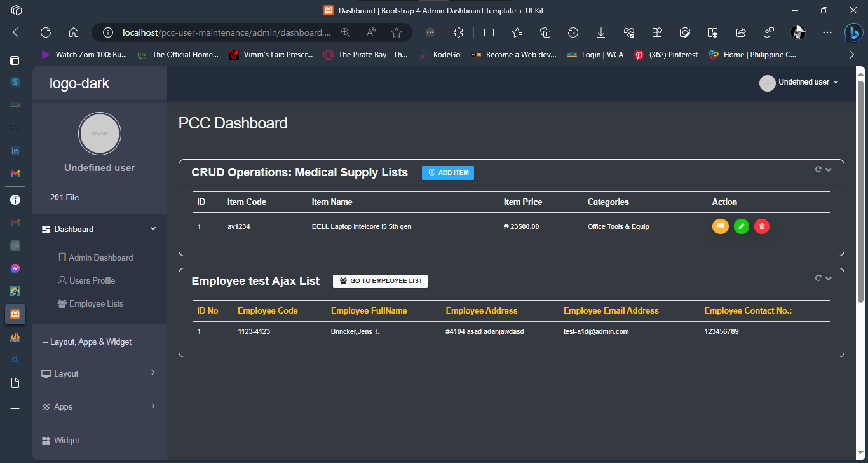Collapse the Dashboard sidebar menu

(100, 229)
